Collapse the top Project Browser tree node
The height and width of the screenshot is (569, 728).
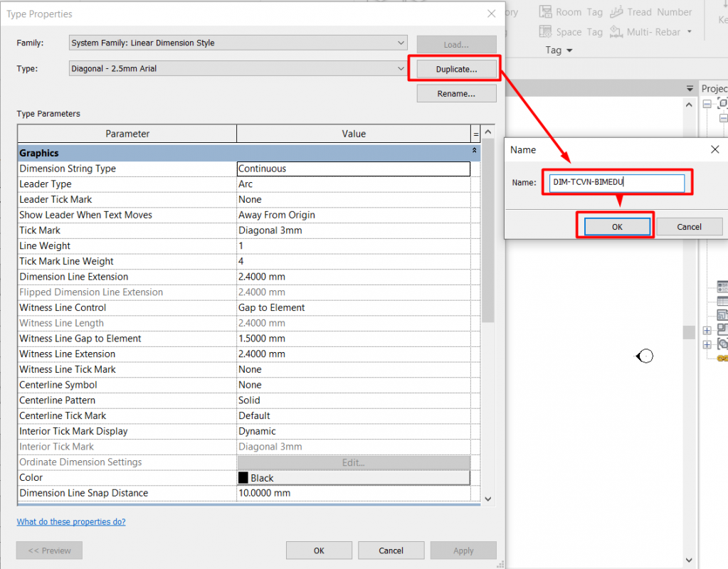(707, 104)
